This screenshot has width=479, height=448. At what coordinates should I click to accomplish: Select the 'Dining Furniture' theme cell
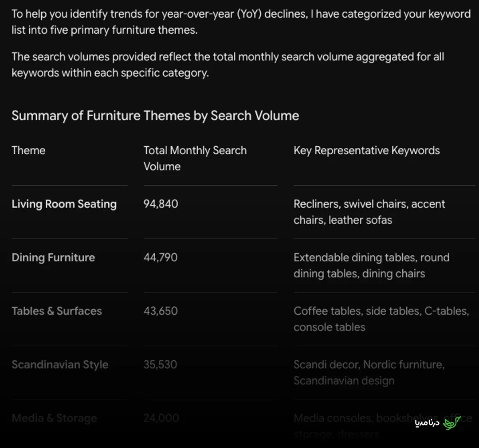coord(53,257)
